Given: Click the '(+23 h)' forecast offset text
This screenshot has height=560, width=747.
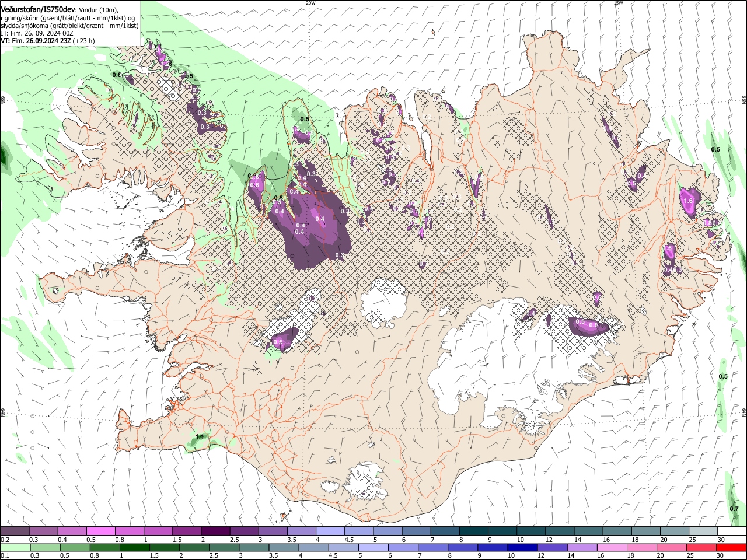Looking at the screenshot, I should click(x=84, y=41).
